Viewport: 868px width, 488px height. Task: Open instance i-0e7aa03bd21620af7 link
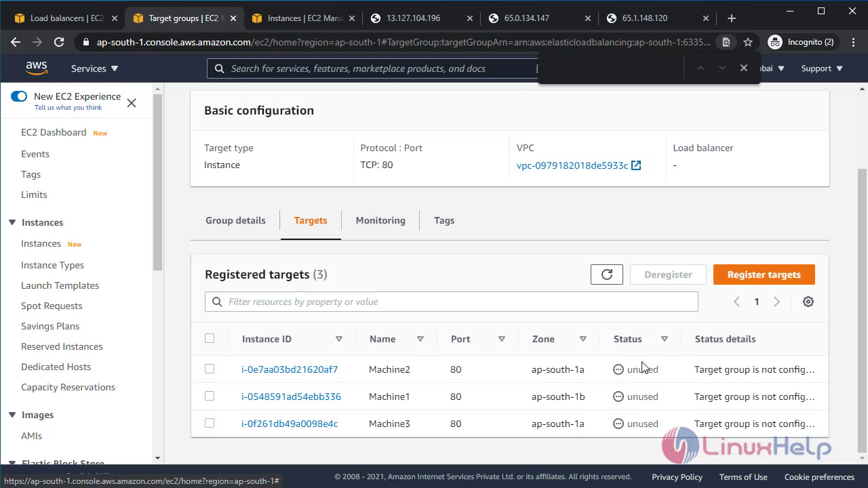[290, 369]
